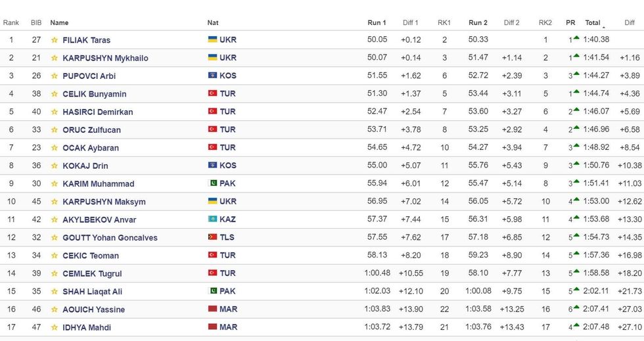Screen dimensions: 644x341
Task: Sort table by Total column
Action: coord(593,22)
